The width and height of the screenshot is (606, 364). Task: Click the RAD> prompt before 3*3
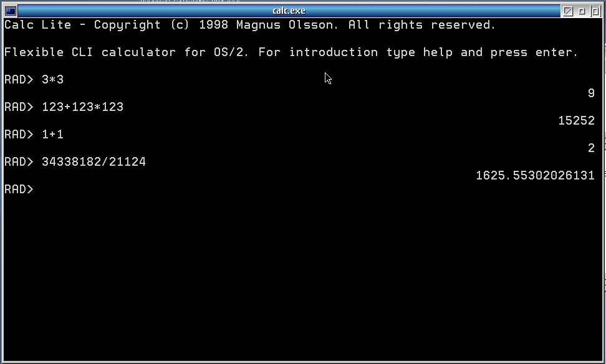[19, 80]
